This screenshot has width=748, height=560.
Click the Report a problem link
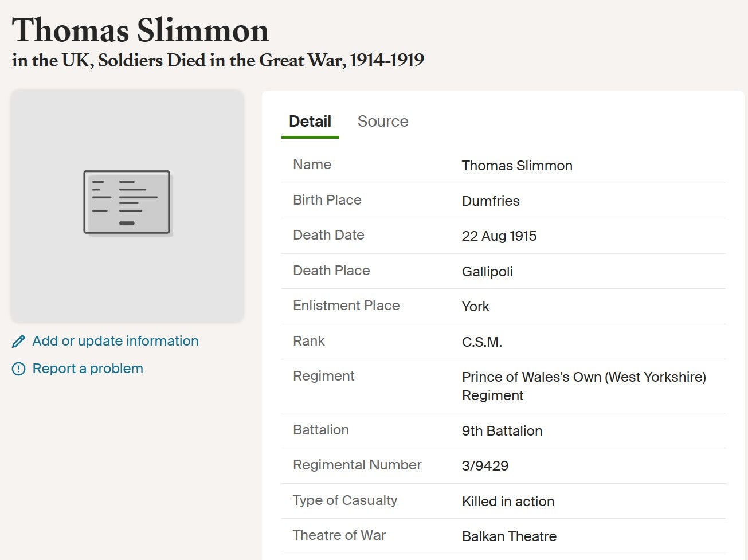point(87,369)
